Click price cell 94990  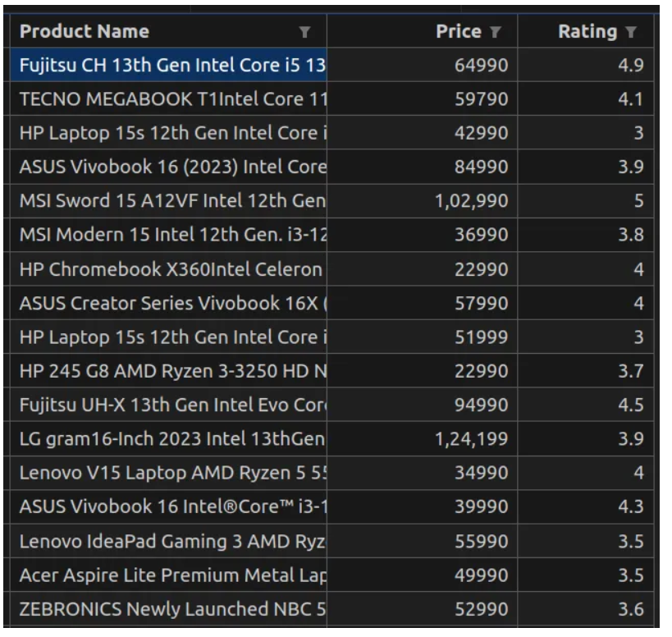pos(422,405)
